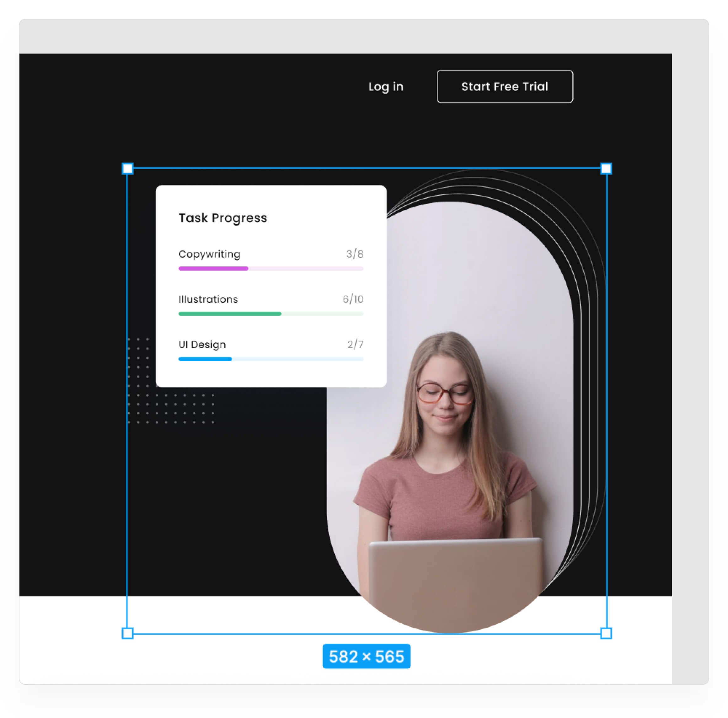Click the top-right selection resize handle
The height and width of the screenshot is (718, 728).
pos(606,169)
